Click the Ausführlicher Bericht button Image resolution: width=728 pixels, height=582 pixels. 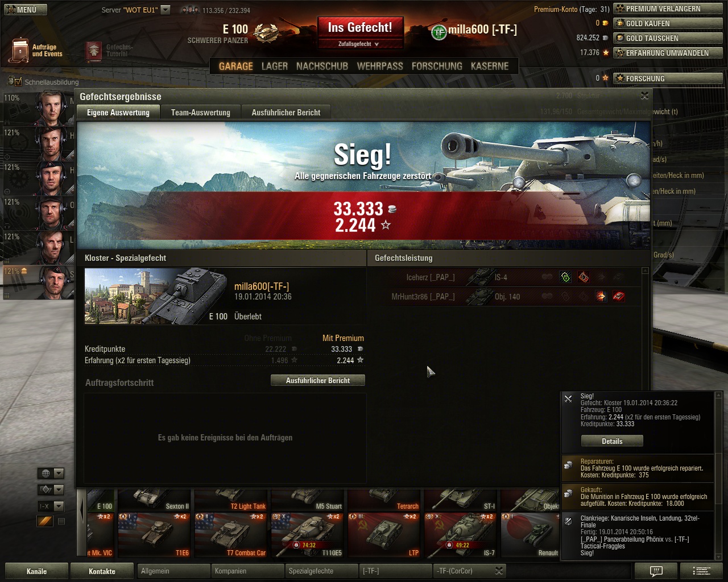pyautogui.click(x=318, y=380)
